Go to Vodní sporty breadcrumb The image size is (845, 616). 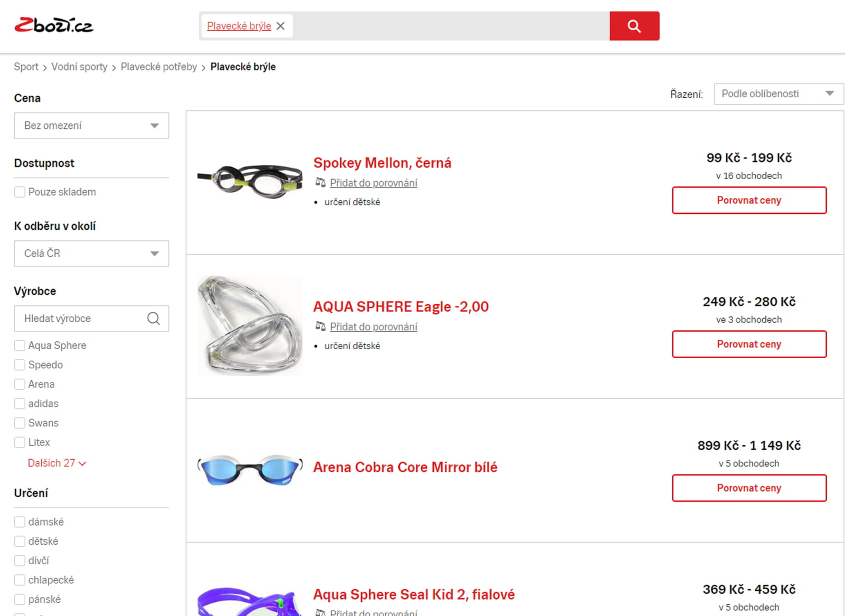point(79,67)
